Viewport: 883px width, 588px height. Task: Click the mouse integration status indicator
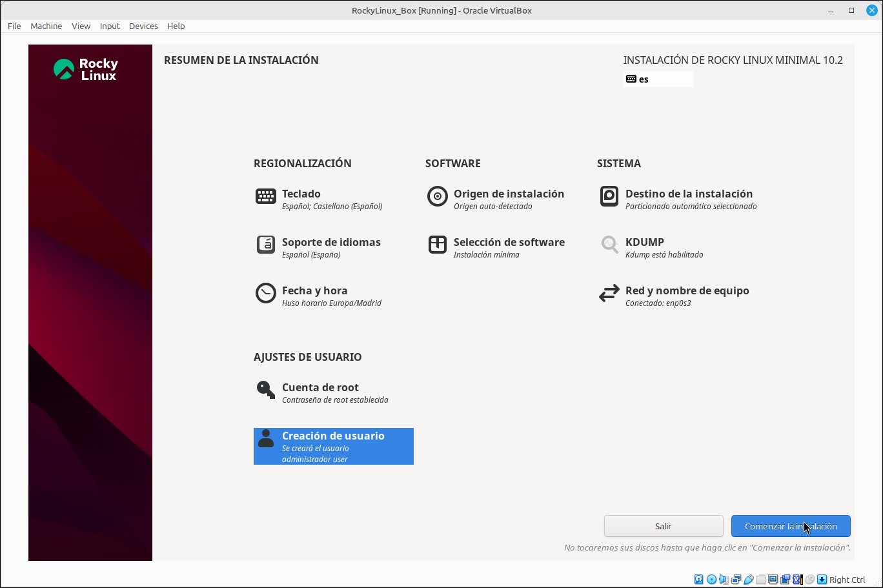tap(809, 580)
